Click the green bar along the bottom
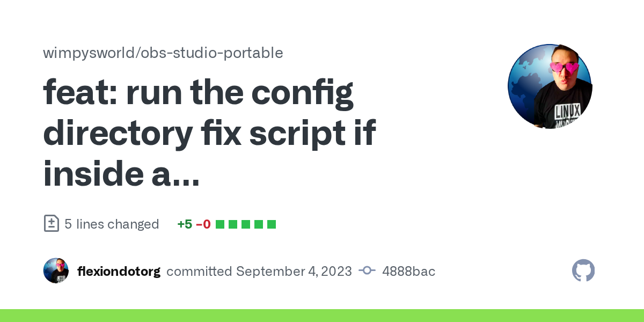Image resolution: width=644 pixels, height=322 pixels. click(322, 316)
